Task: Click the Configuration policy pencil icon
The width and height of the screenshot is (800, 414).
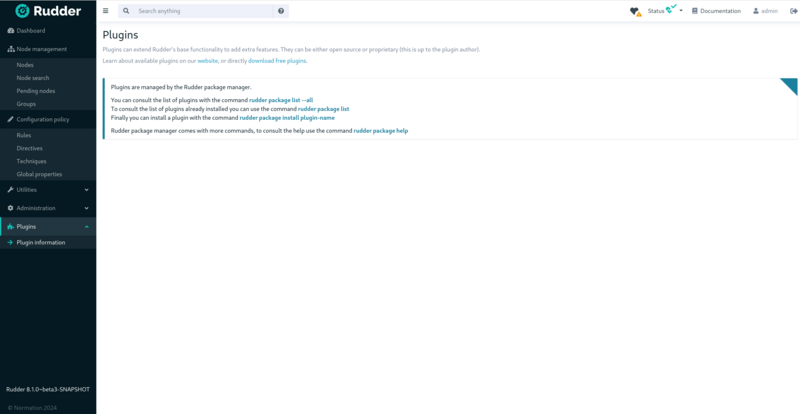Action: click(10, 119)
